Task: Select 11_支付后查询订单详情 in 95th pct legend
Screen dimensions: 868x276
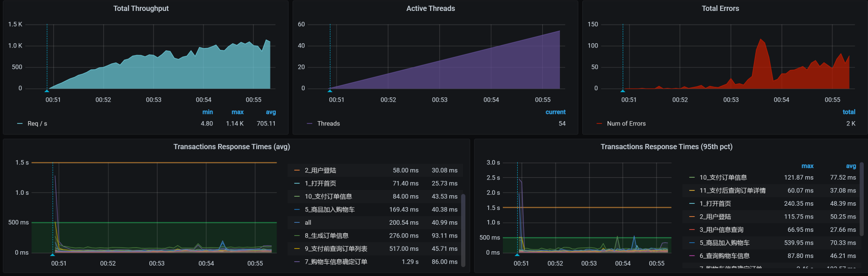Action: point(732,190)
